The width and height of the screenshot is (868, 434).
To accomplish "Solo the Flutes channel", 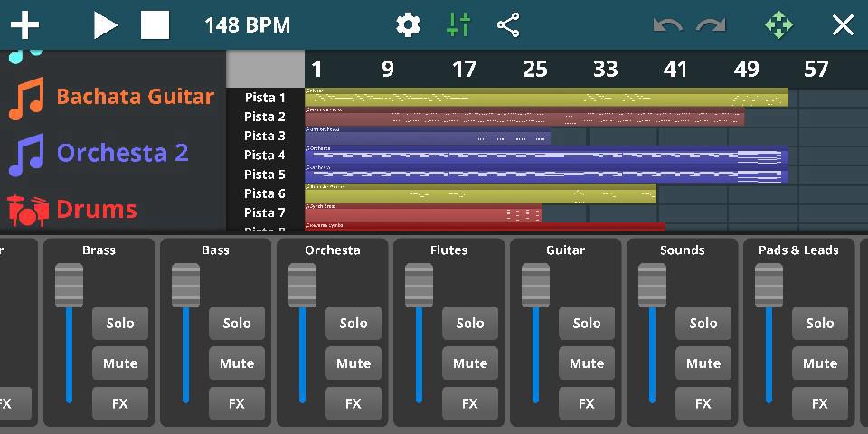I will (470, 324).
